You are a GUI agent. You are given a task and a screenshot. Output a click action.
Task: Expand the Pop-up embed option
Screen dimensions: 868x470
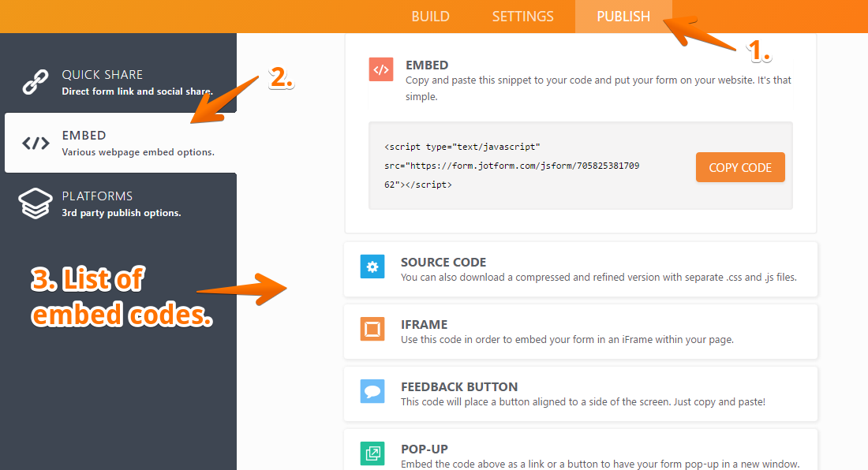click(x=580, y=453)
